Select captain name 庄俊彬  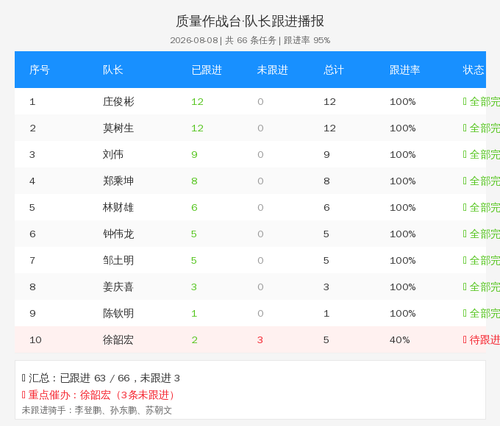click(118, 102)
